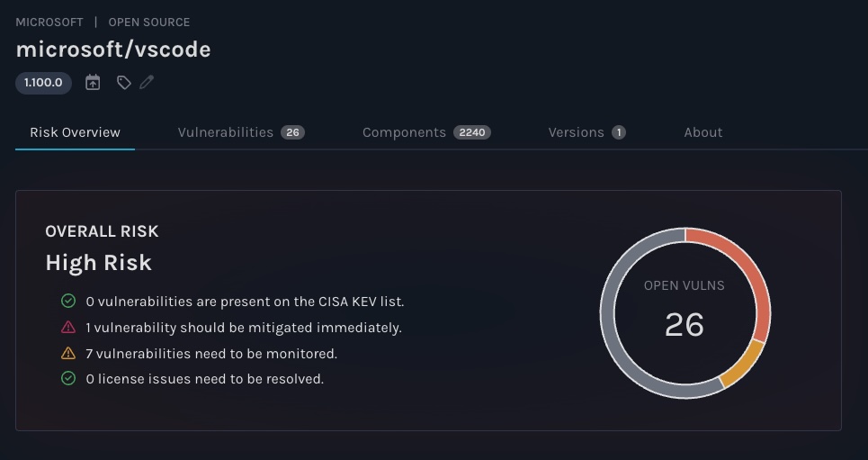Image resolution: width=868 pixels, height=460 pixels.
Task: Click the calendar upload icon next to version
Action: point(93,83)
